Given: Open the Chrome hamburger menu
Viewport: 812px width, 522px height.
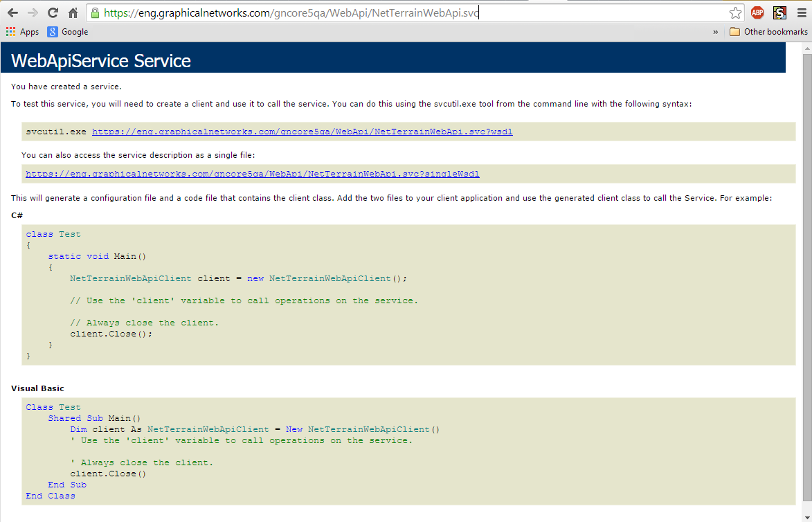Looking at the screenshot, I should [x=800, y=12].
